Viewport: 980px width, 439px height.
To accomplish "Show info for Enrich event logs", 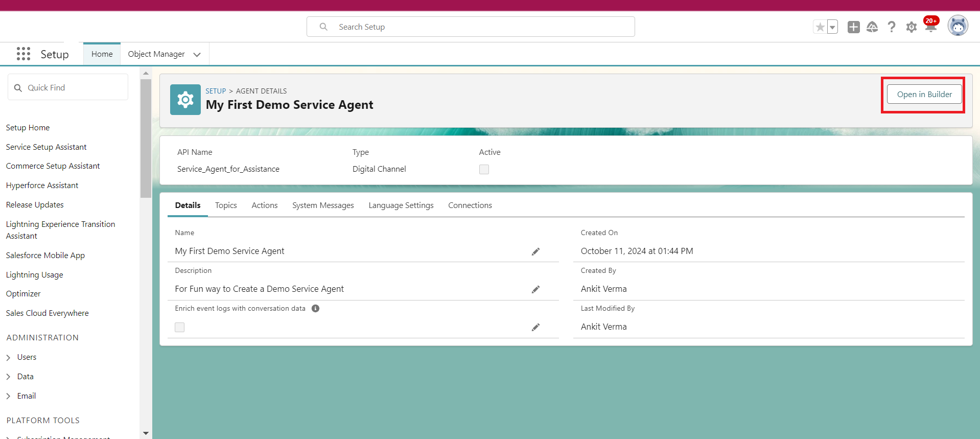I will click(x=316, y=308).
